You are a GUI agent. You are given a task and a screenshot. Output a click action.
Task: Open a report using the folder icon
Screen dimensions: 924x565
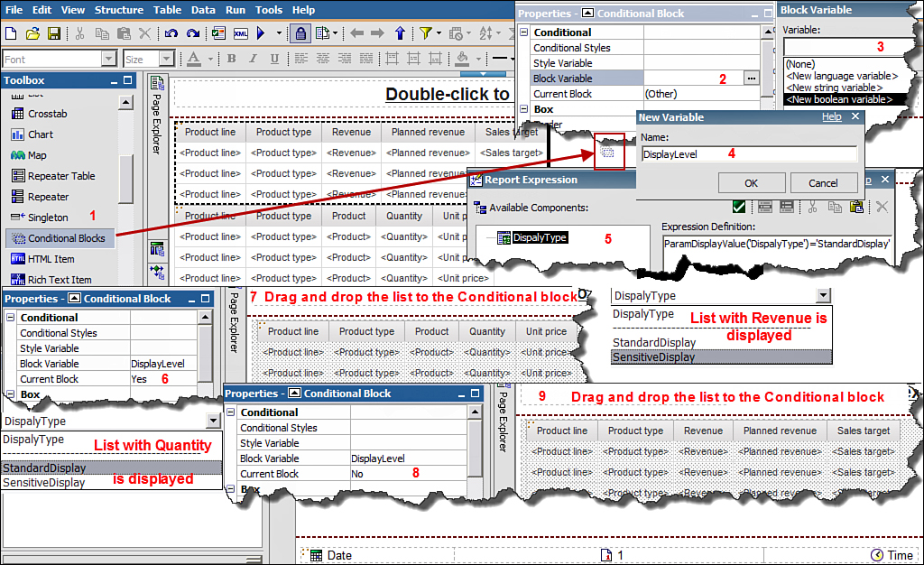tap(32, 33)
